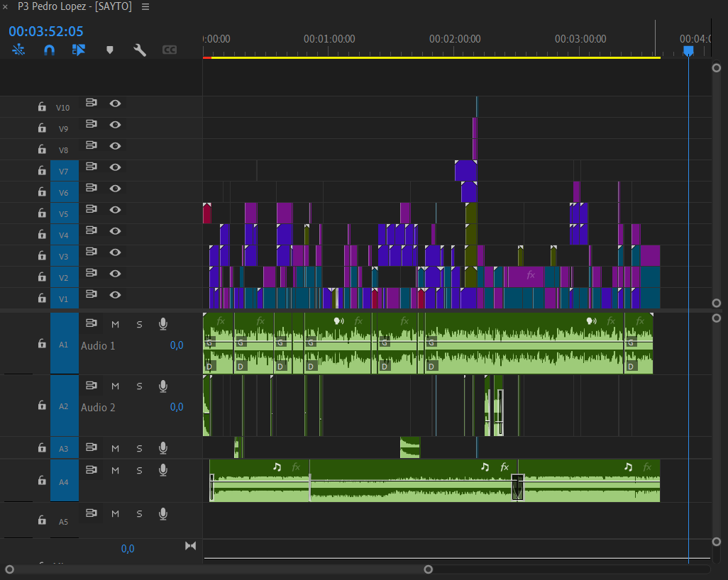Mute track A4
The image size is (728, 580).
115,471
